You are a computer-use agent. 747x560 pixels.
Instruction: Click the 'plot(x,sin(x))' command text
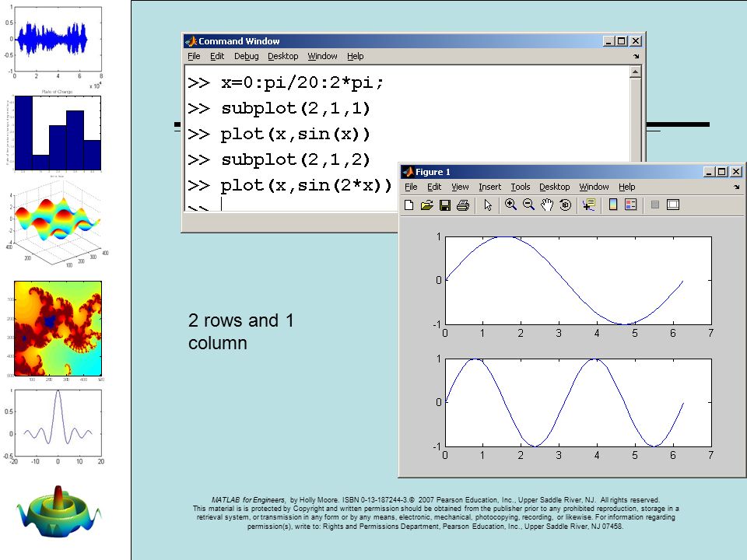296,134
